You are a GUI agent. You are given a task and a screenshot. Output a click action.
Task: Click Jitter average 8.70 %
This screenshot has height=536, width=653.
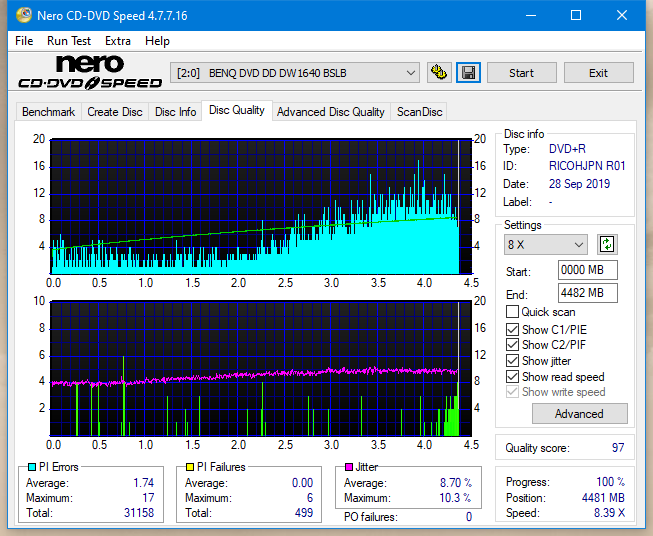(456, 483)
